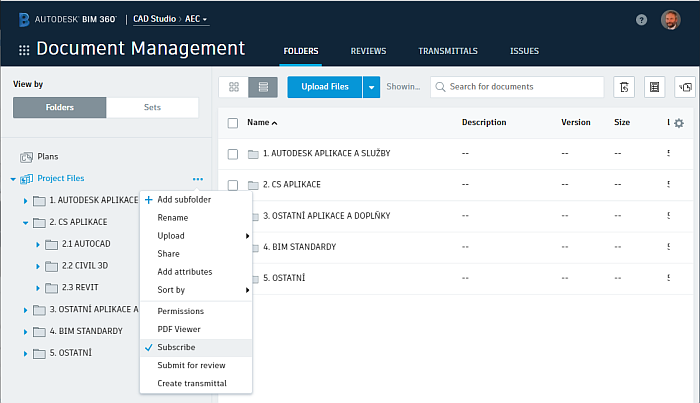Image resolution: width=700 pixels, height=403 pixels.
Task: Collapse the Project Files tree node
Action: (x=13, y=179)
